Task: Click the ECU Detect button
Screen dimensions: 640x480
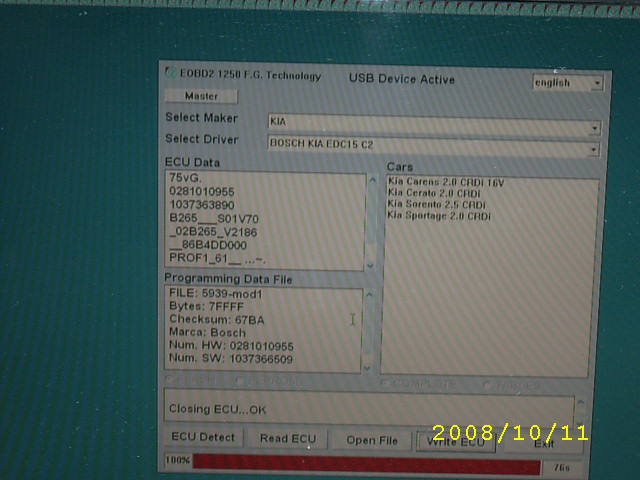Action: point(203,437)
